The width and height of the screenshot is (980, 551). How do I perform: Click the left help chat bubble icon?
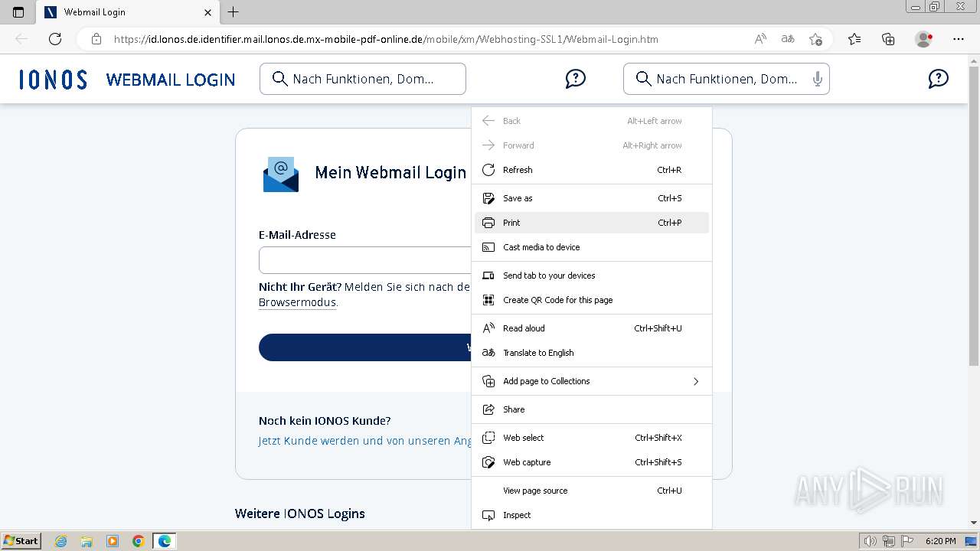(x=576, y=79)
